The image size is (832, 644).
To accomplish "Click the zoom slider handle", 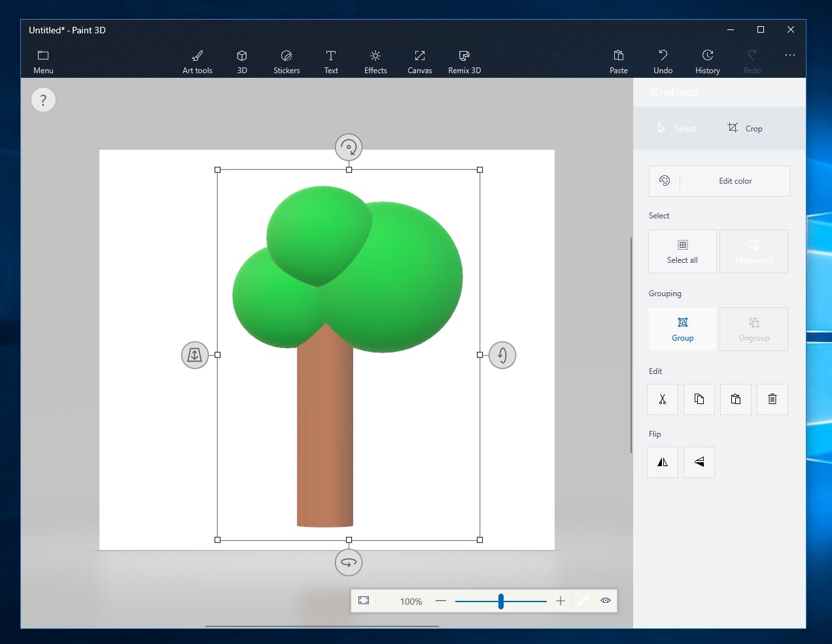I will tap(500, 601).
